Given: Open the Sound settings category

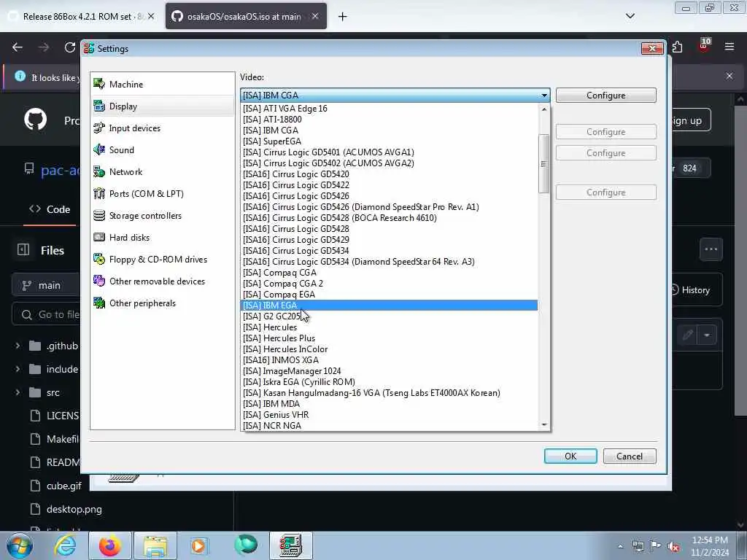Looking at the screenshot, I should (x=163, y=150).
